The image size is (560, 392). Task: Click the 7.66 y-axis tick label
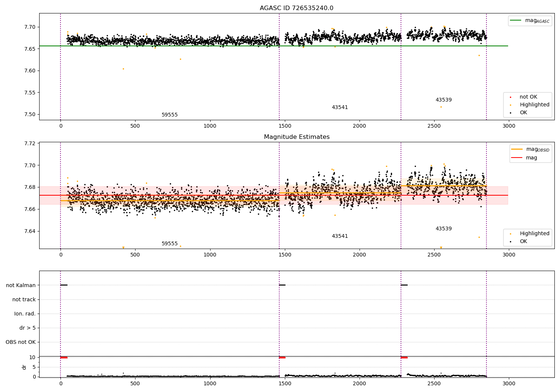(x=30, y=209)
